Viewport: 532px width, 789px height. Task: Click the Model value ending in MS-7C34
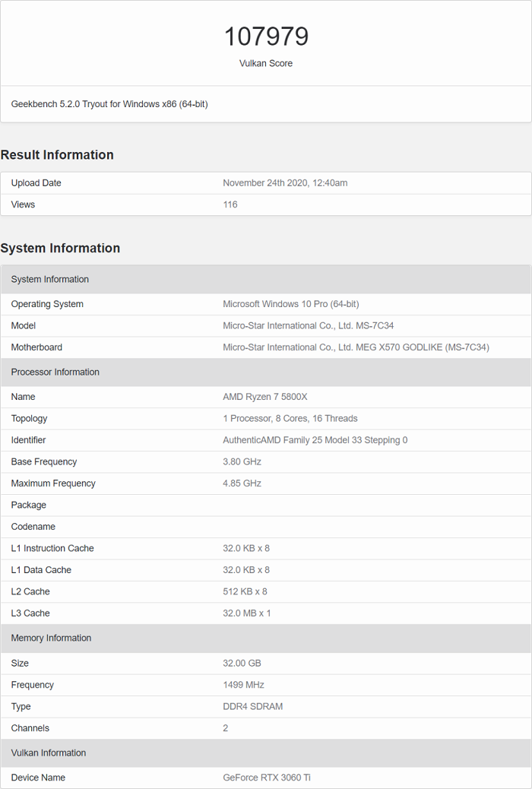(308, 326)
